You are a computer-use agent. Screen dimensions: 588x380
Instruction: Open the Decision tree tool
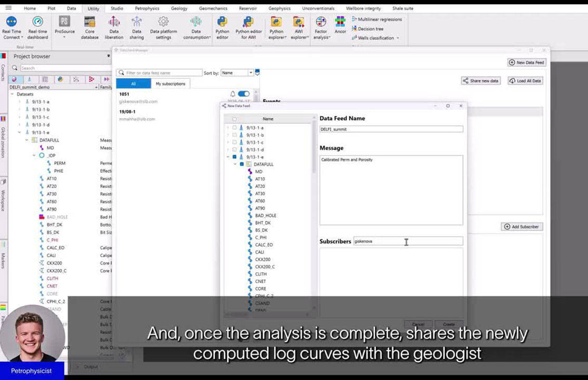pos(368,29)
